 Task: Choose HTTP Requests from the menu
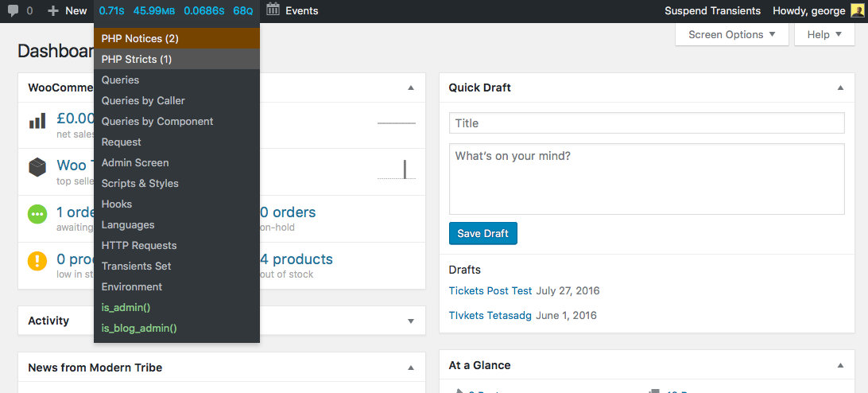[x=139, y=245]
